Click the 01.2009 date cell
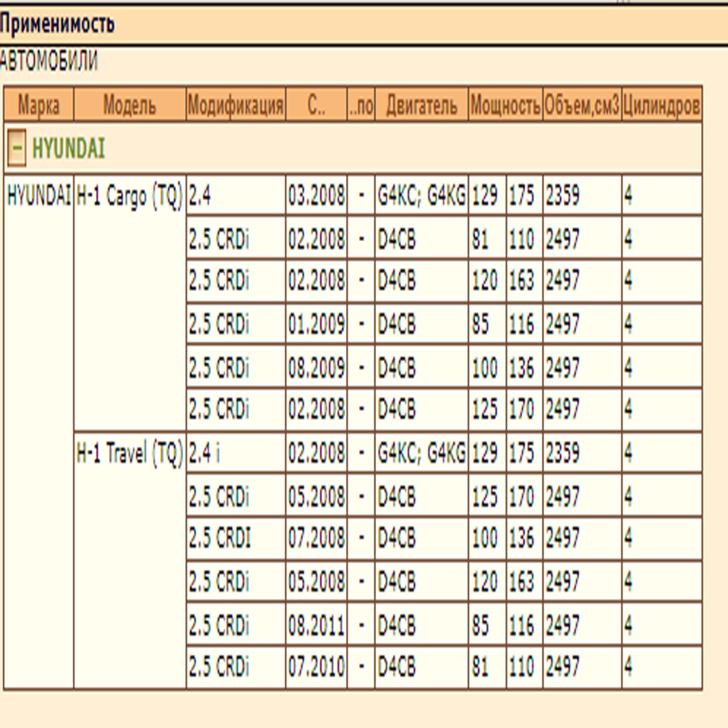 [x=317, y=324]
